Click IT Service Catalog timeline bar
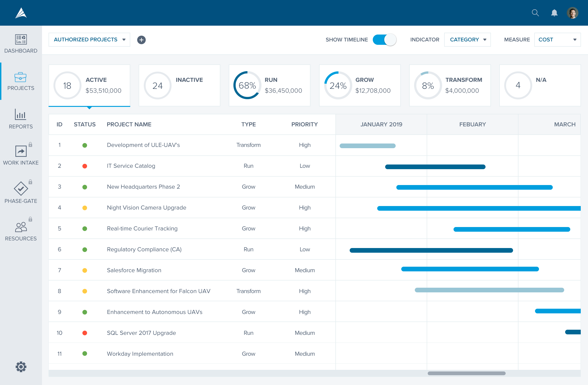The height and width of the screenshot is (385, 588). pos(435,167)
